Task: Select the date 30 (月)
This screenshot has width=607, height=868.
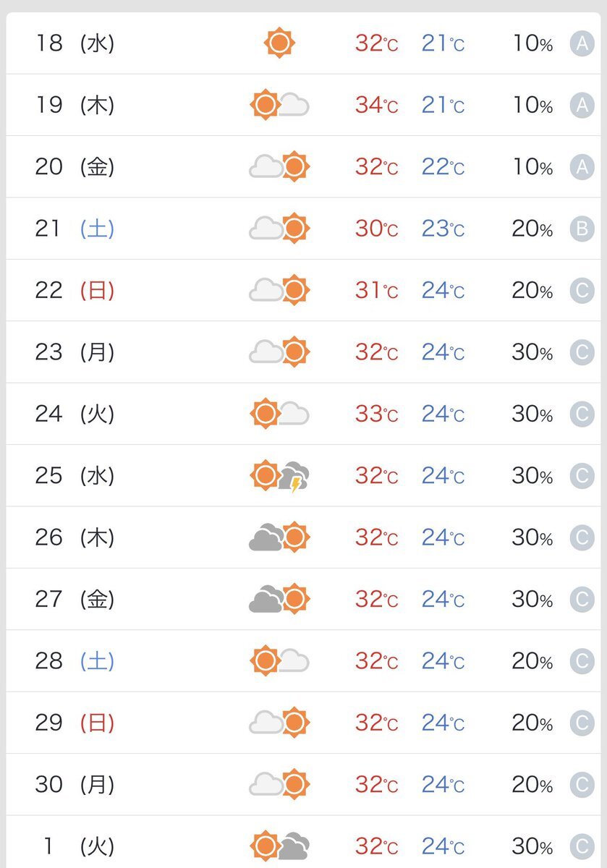Action: [x=75, y=784]
